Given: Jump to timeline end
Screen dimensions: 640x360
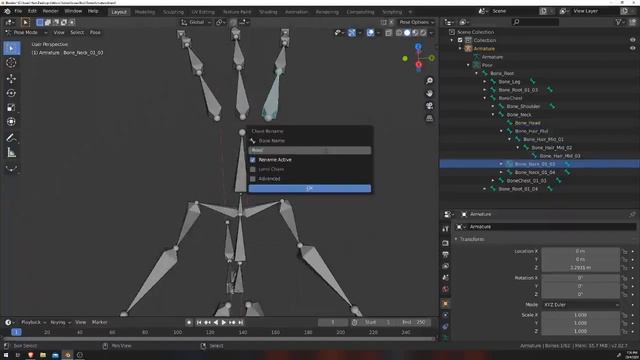Looking at the screenshot, I should tap(241, 322).
